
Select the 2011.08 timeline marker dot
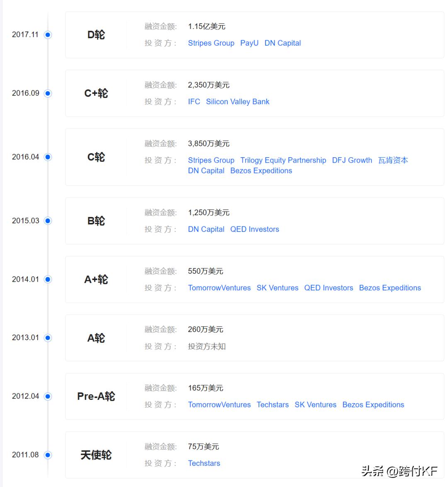(48, 455)
